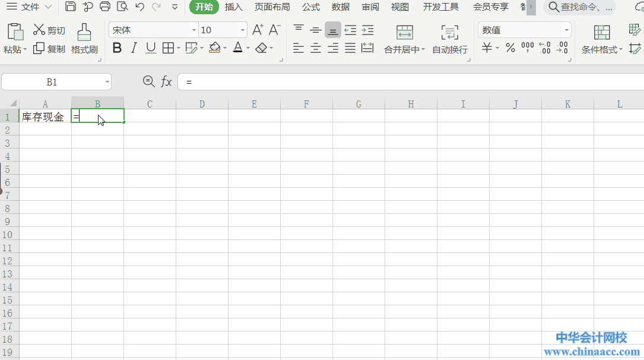Open the font size dropdown

(243, 30)
